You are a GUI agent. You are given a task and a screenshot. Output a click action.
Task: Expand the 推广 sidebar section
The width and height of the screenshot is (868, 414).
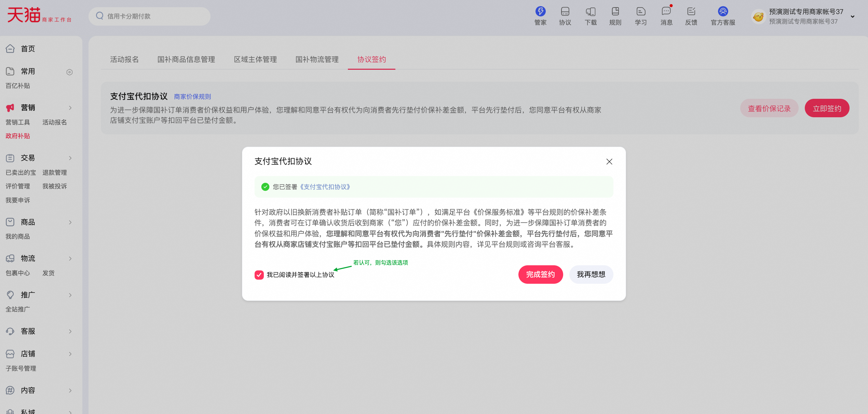click(70, 295)
